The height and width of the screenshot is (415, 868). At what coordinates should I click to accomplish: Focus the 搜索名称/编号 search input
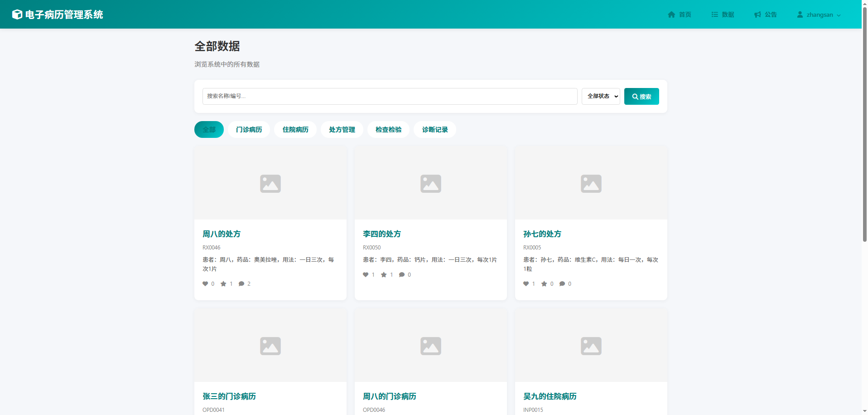(390, 96)
